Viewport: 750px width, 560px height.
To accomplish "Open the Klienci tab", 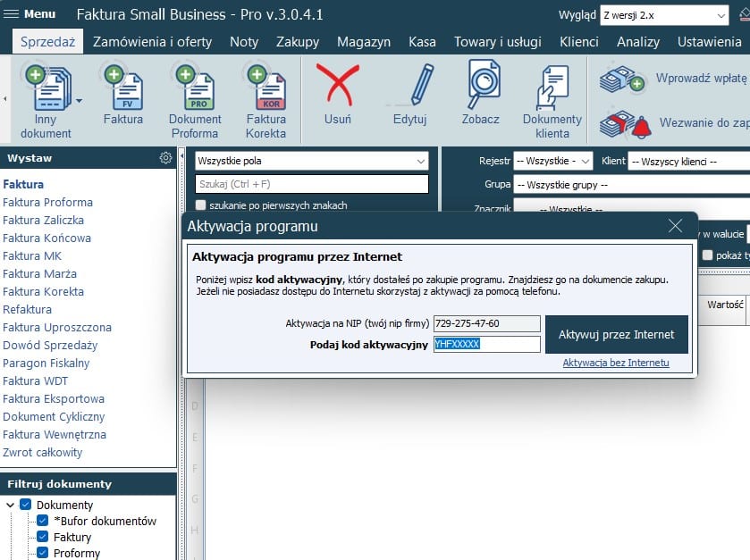I will 578,42.
